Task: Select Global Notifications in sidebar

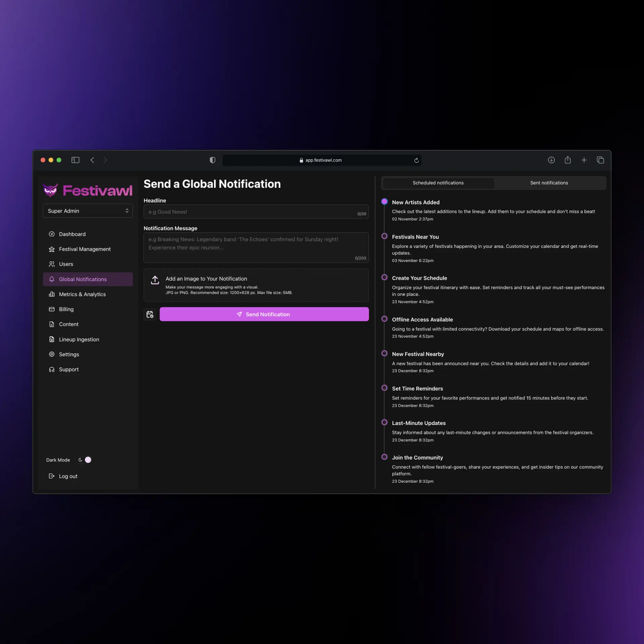Action: 88,279
